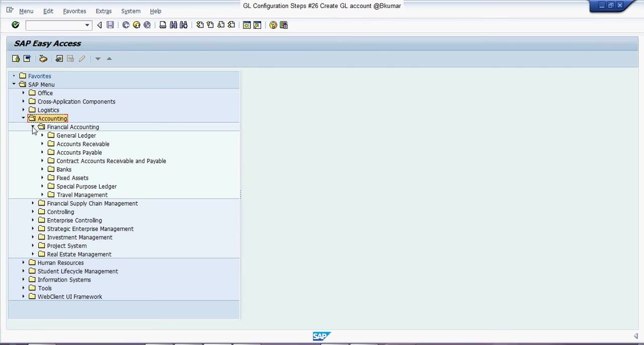Expand the Banks folder arrow
Screen dimensions: 644x345
42,169
